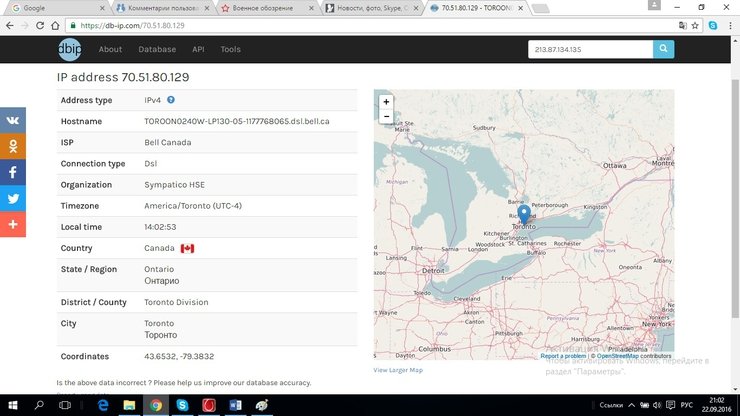Open more sharing options with the plus icon
This screenshot has width=740, height=416.
click(13, 224)
